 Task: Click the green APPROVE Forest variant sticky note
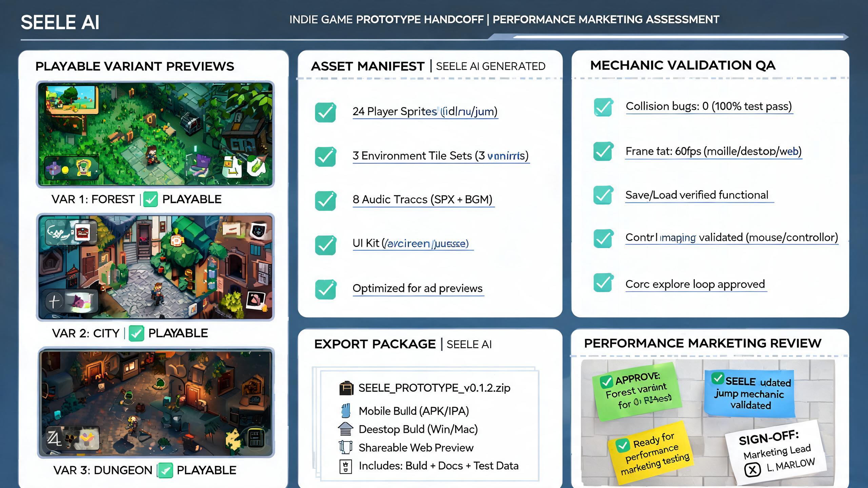(x=637, y=391)
